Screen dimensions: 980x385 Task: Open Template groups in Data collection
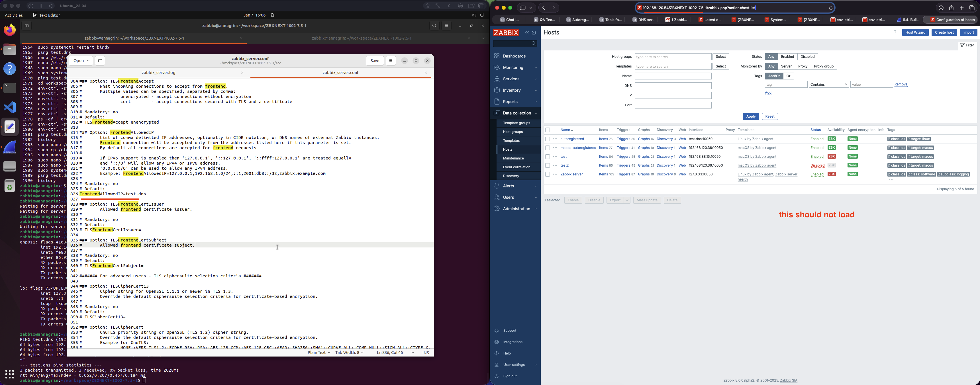point(516,123)
